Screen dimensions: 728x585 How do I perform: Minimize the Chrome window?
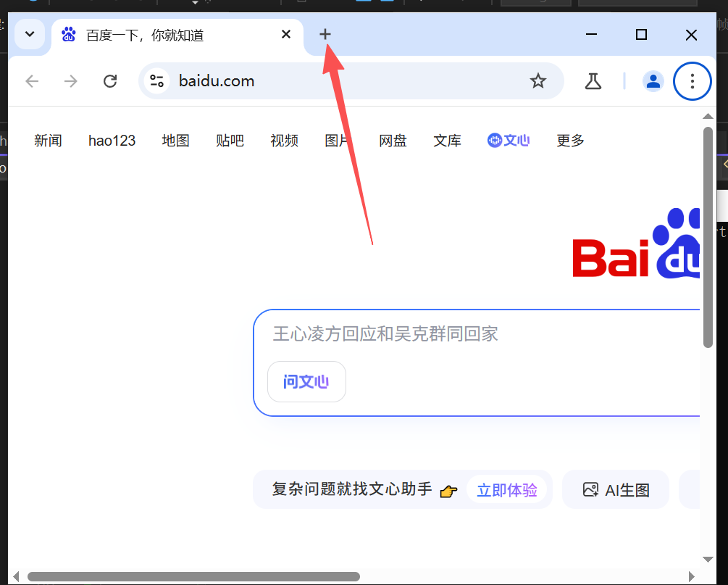pyautogui.click(x=591, y=34)
